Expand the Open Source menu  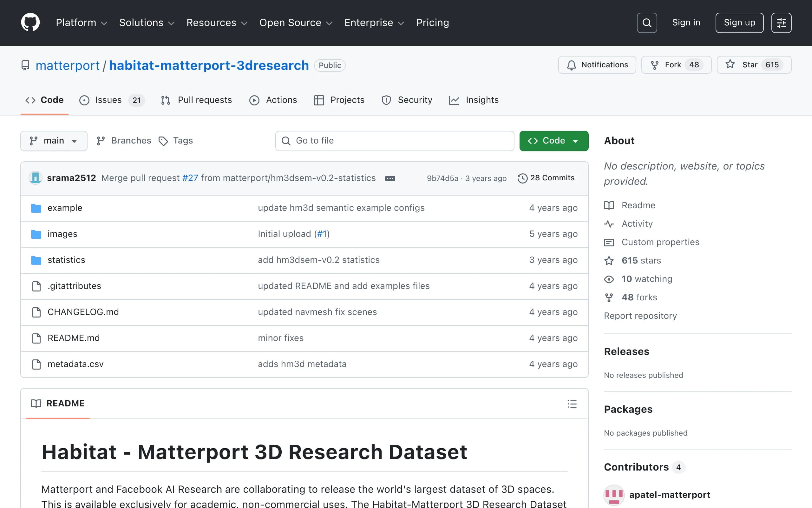point(296,23)
